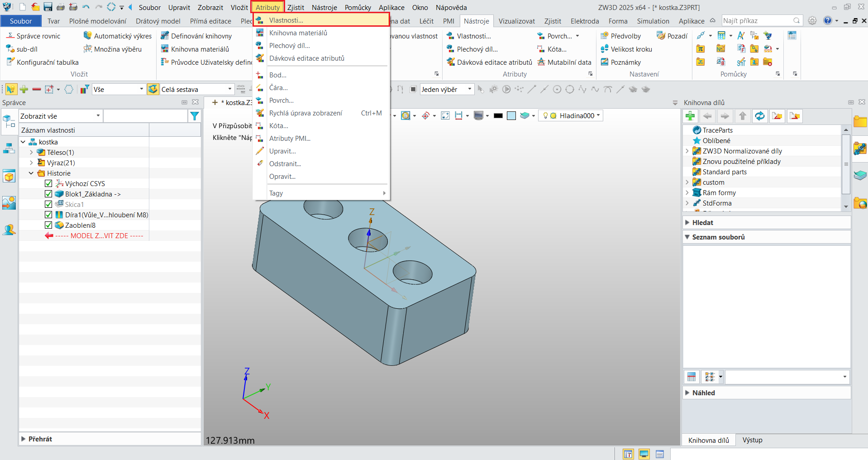Refresh the Knihovna dílů panel
868x460 pixels.
[x=759, y=116]
